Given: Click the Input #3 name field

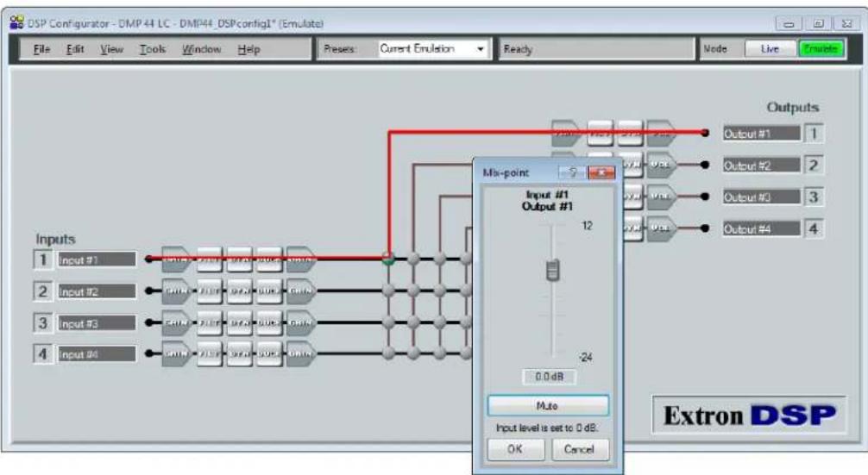Looking at the screenshot, I should [97, 323].
